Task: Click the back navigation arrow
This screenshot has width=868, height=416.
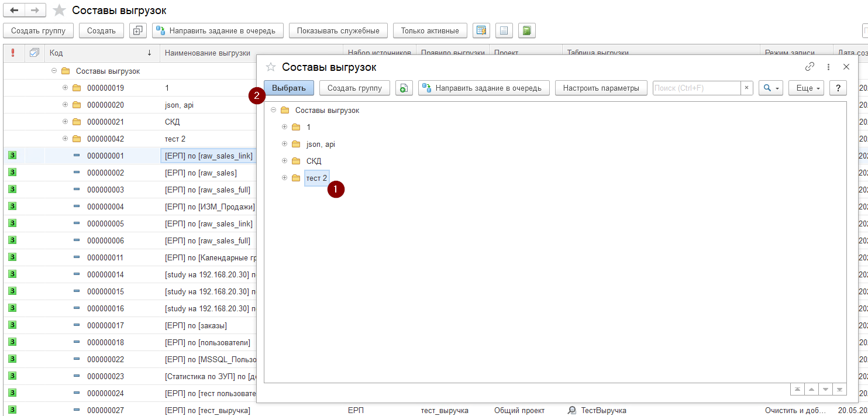Action: (14, 11)
